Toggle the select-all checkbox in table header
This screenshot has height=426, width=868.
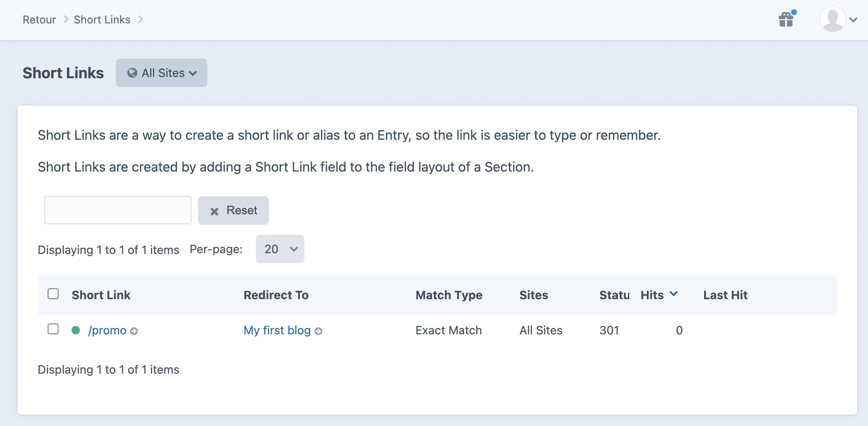tap(53, 294)
